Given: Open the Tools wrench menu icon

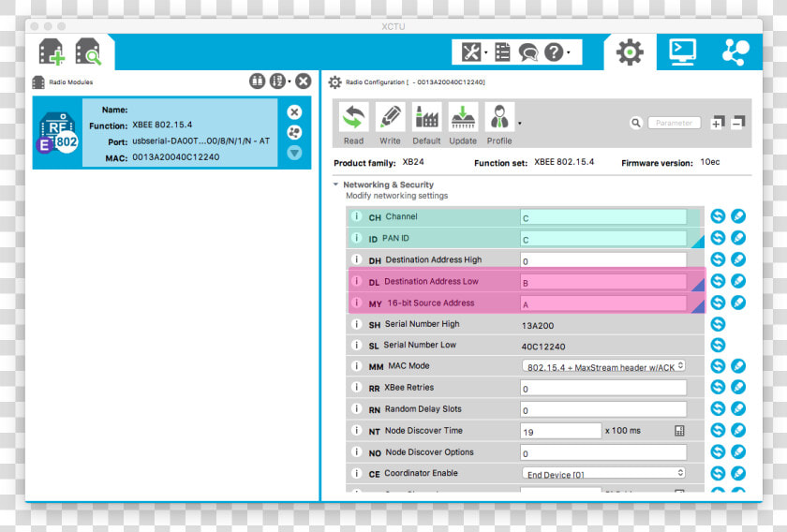Looking at the screenshot, I should [471, 52].
